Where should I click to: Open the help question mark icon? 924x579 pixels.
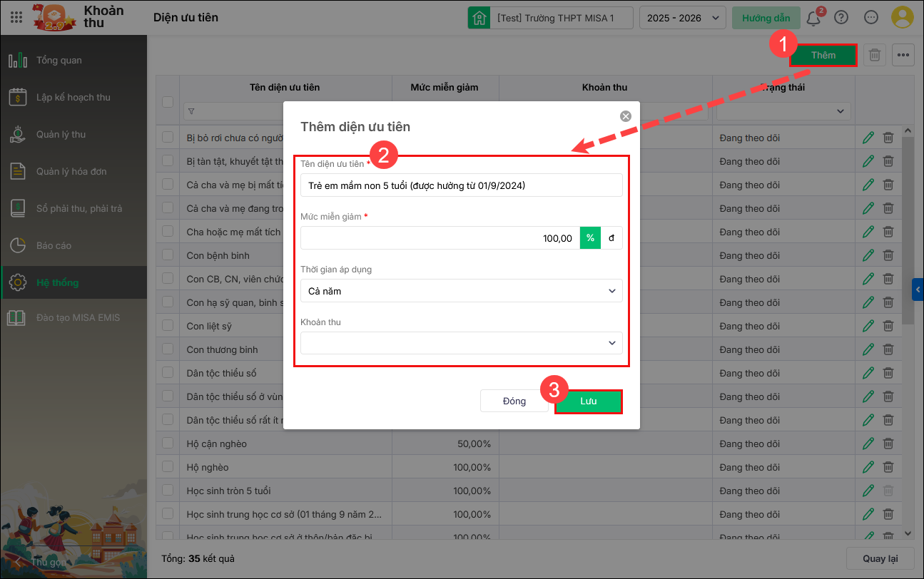[x=841, y=17]
